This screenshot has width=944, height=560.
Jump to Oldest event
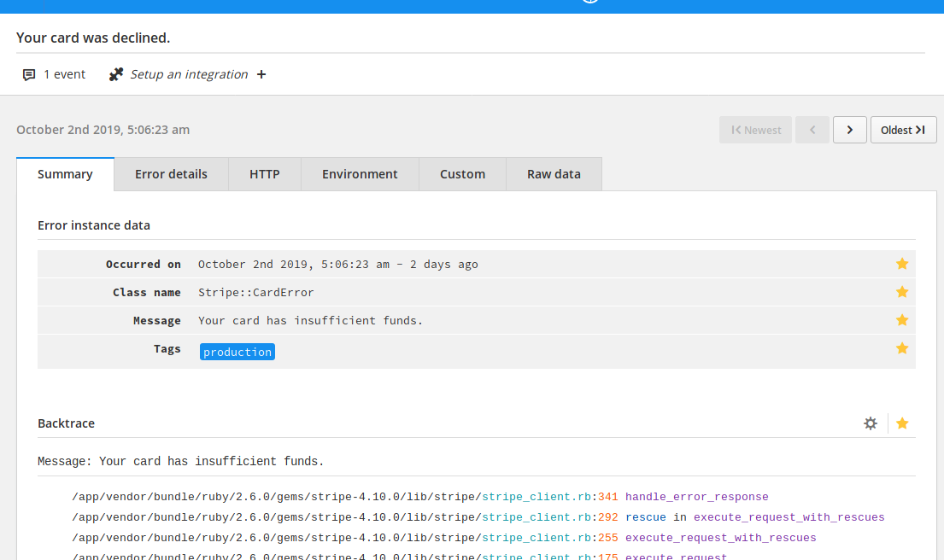[903, 130]
